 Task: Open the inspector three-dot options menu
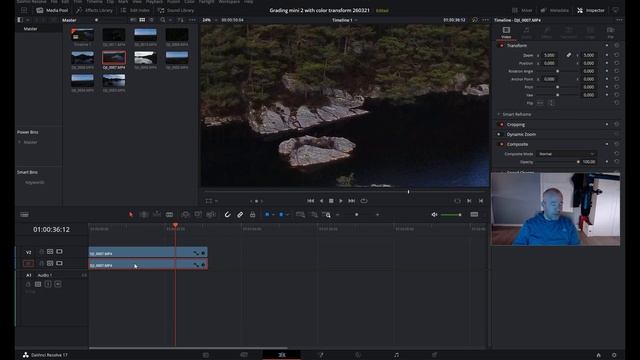coord(619,20)
